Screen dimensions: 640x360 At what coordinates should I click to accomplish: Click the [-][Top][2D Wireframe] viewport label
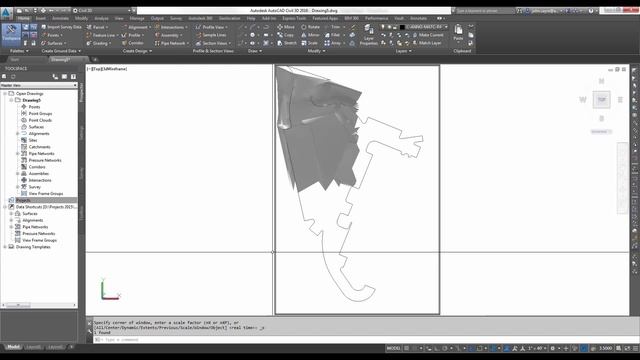107,69
